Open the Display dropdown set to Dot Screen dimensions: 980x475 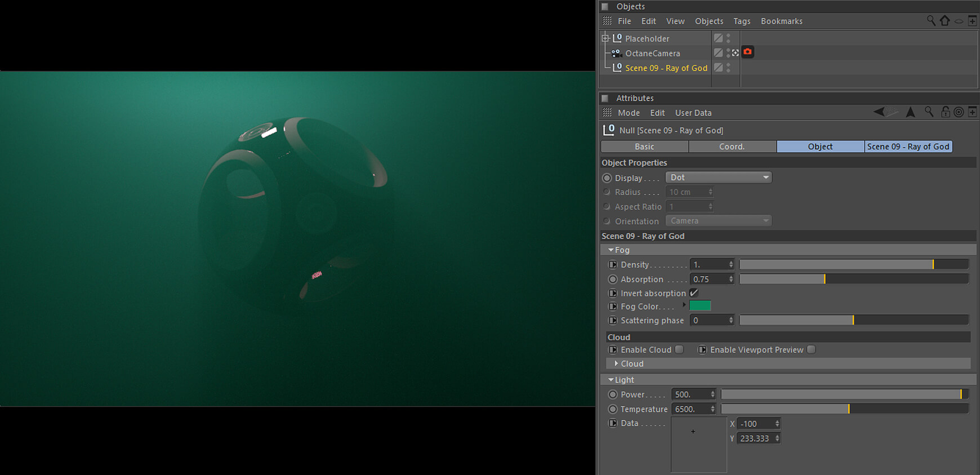(x=718, y=177)
